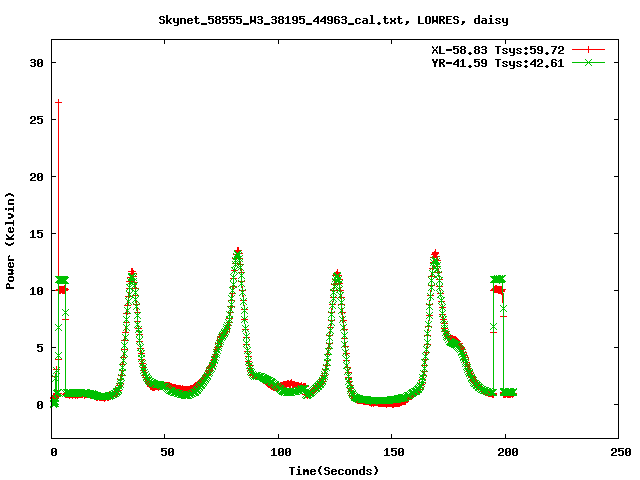Click the y-axis tick label 20
This screenshot has height=480, width=640.
tap(36, 177)
